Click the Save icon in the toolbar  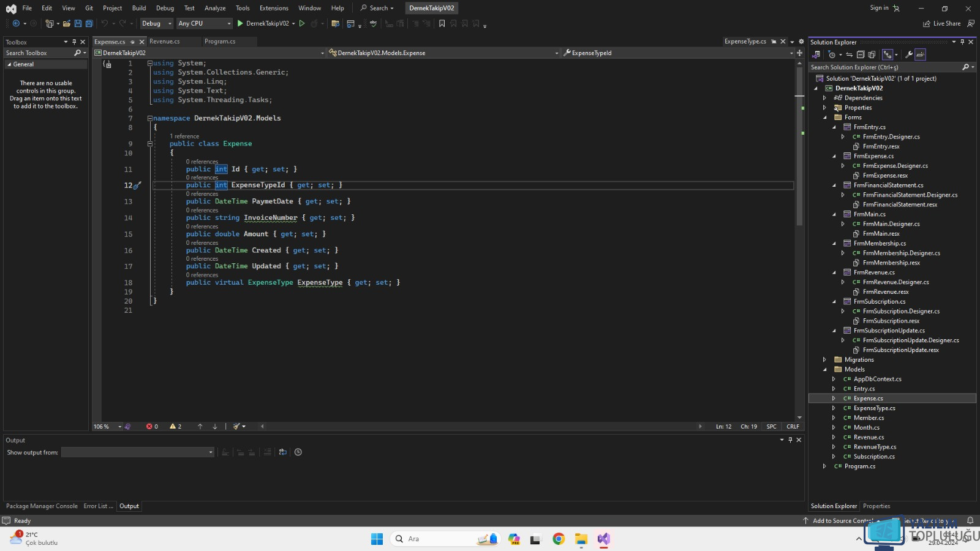(x=78, y=23)
